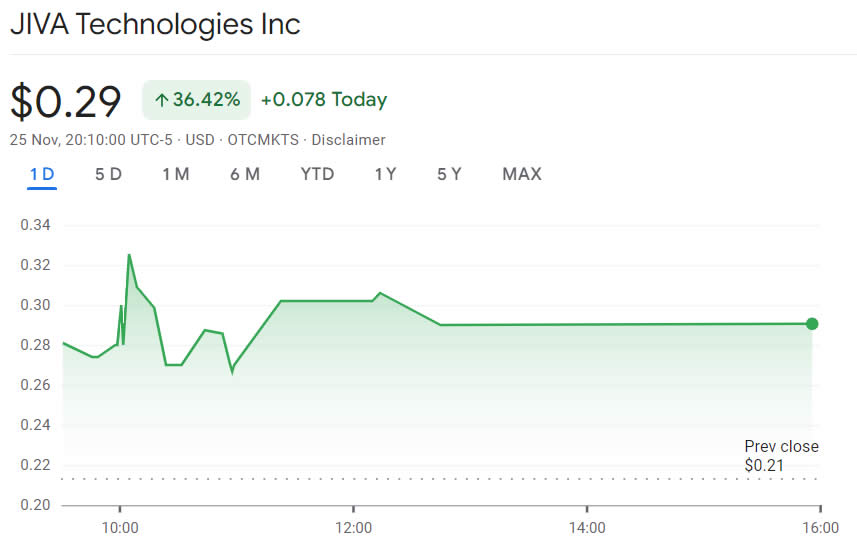Image resolution: width=857 pixels, height=558 pixels.
Task: Click the chart peak near 0.32
Action: coord(129,255)
